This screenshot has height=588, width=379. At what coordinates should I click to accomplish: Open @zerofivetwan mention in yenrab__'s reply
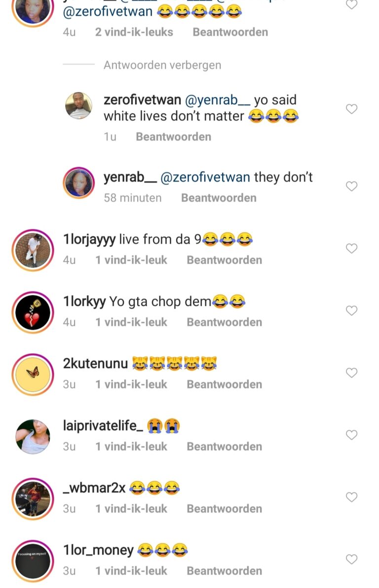tap(205, 177)
